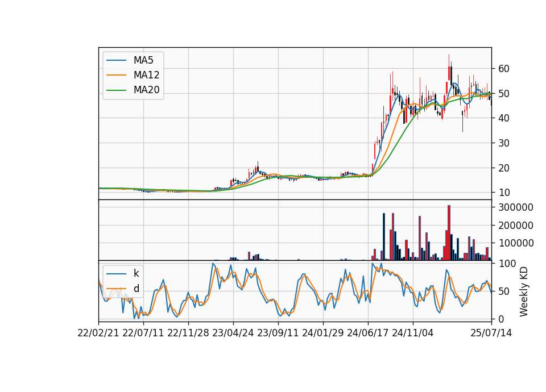Click the 23/04/24 date tick label
546x392 pixels.
(233, 333)
